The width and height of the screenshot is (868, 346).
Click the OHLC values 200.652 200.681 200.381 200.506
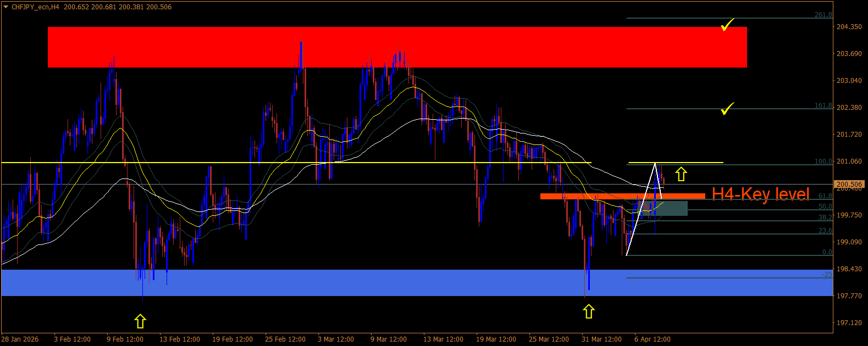coord(118,7)
